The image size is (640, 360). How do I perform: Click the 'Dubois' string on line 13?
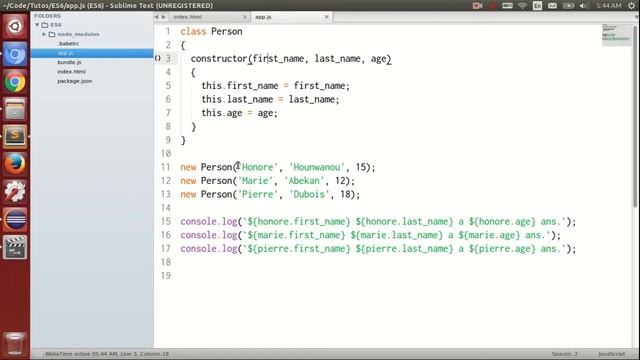309,194
